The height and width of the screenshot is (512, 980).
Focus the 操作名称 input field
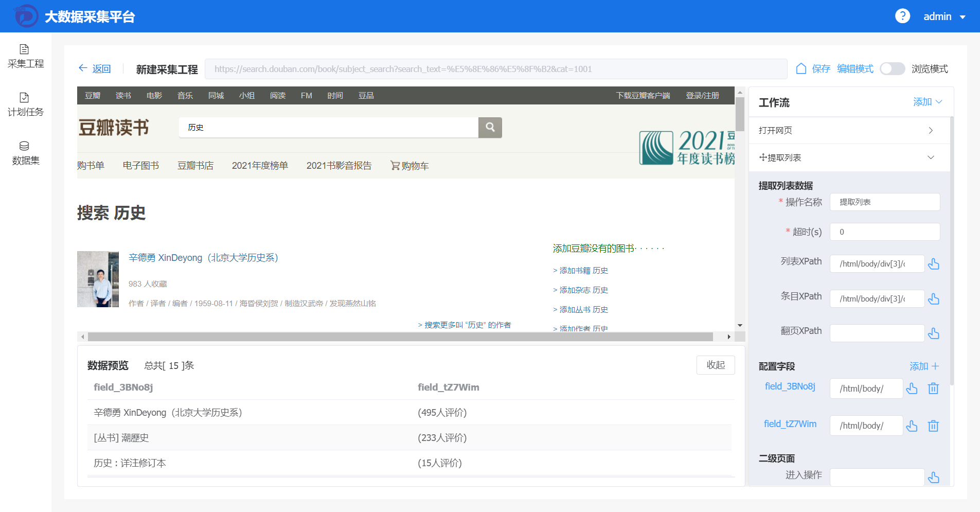click(885, 202)
